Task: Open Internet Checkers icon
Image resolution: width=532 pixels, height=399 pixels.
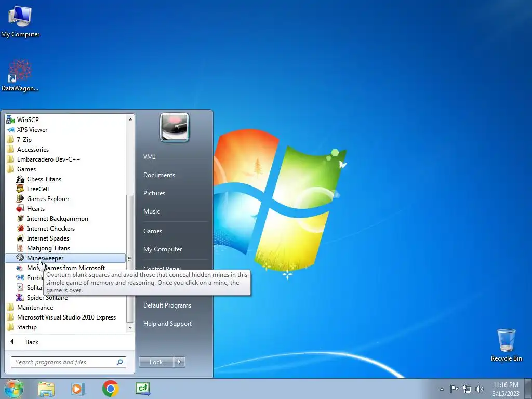Action: tap(20, 229)
